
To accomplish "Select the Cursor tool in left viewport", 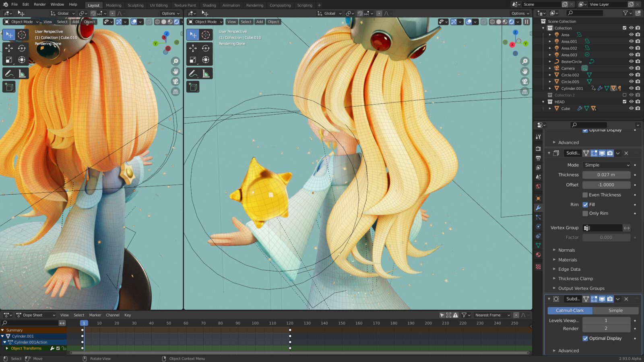I will (x=22, y=35).
